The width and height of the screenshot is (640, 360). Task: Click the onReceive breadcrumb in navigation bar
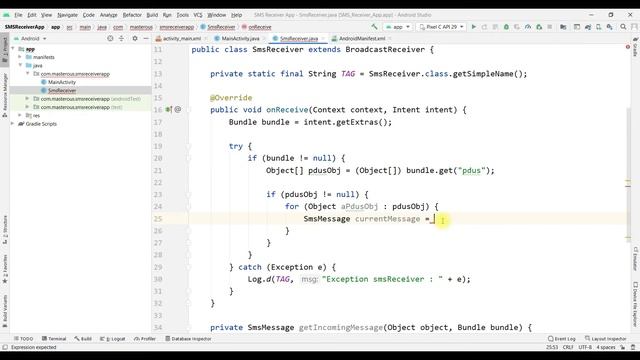[x=260, y=27]
